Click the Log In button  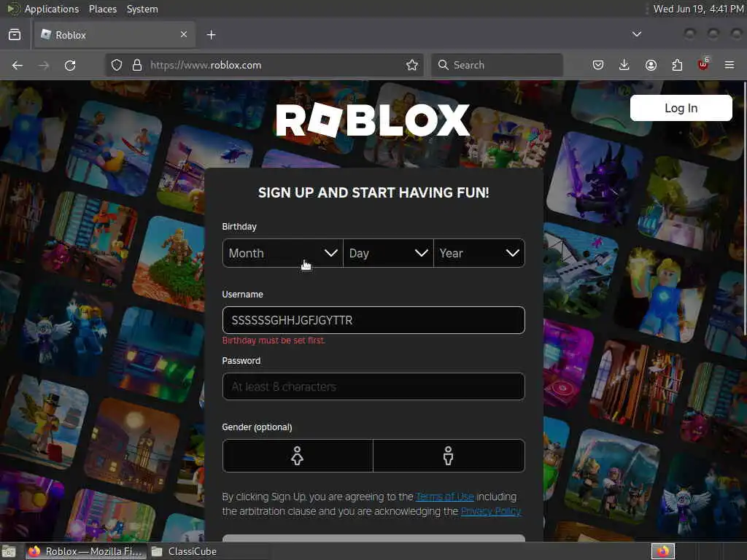tap(681, 108)
